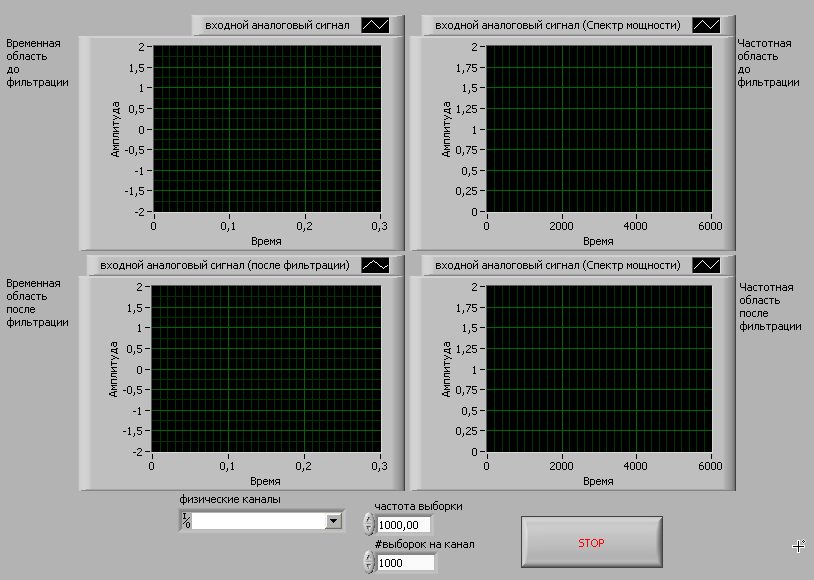Click the plot area of power spectrum after filtering

(599, 369)
